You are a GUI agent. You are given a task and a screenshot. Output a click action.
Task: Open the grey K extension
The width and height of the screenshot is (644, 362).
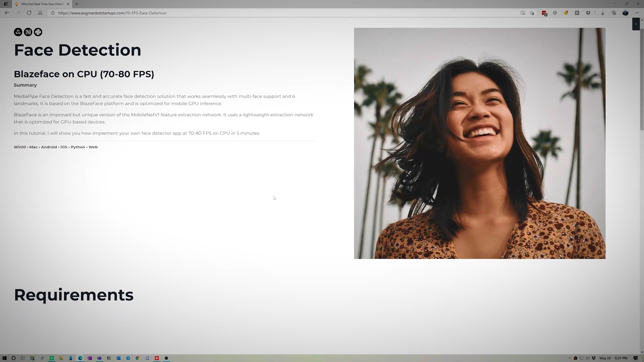[555, 13]
